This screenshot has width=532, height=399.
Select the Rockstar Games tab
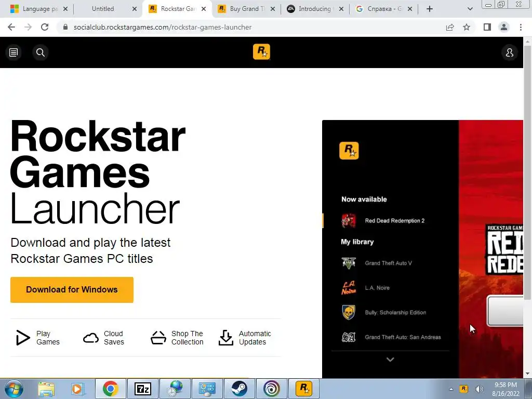coord(177,9)
